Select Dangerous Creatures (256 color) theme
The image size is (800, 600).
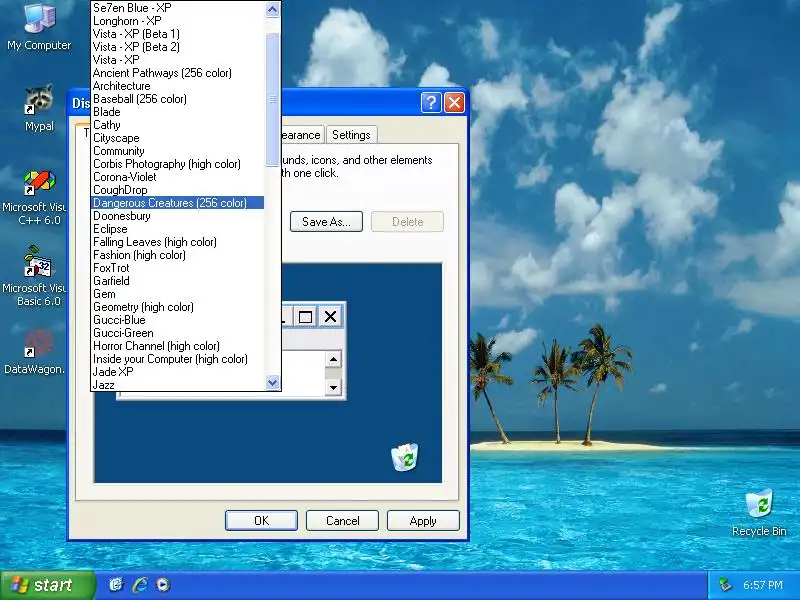point(178,203)
